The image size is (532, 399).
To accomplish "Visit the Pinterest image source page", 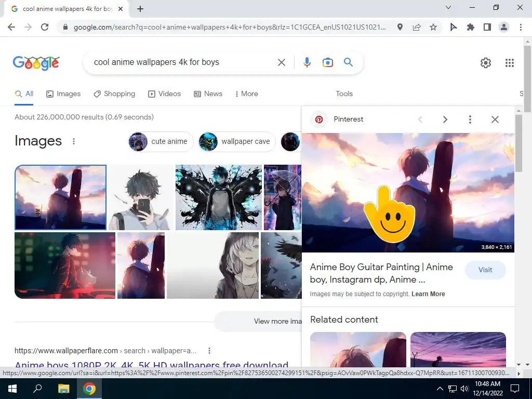I will point(485,270).
